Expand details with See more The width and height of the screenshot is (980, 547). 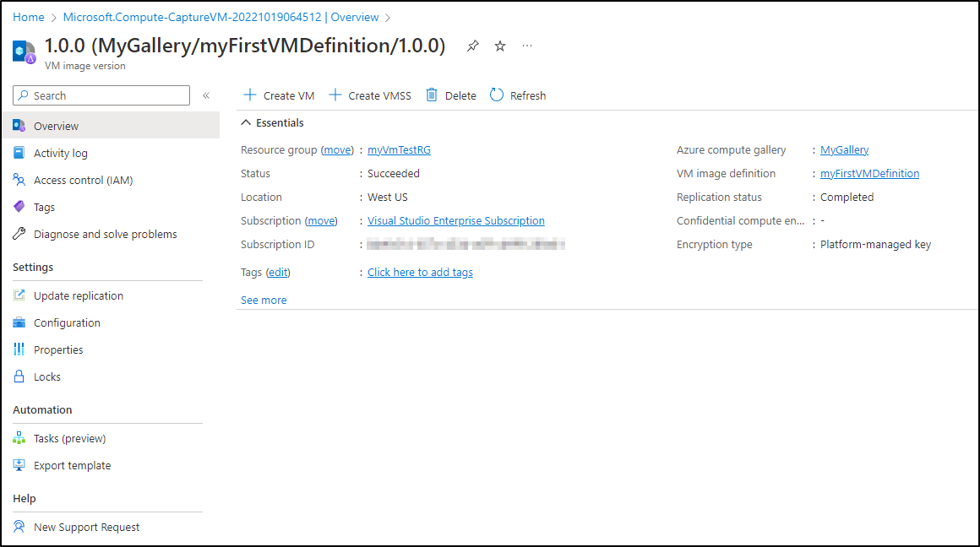pos(264,301)
